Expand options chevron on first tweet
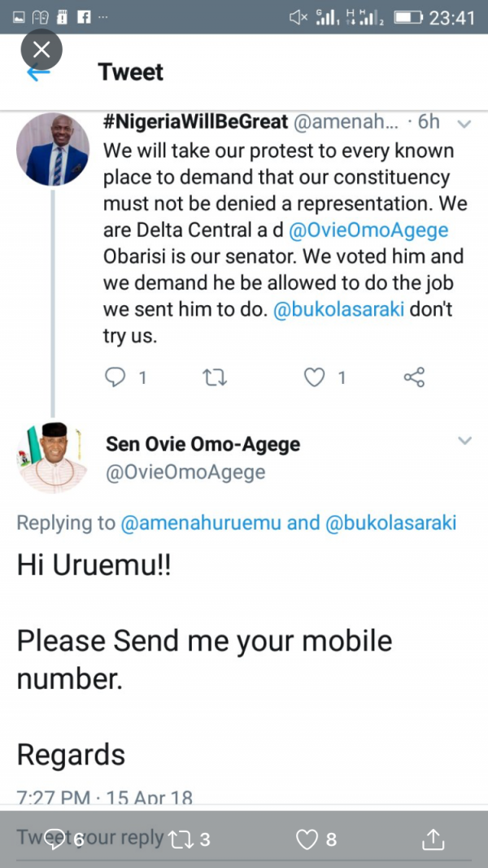Screen dimensions: 488x868 464,124
